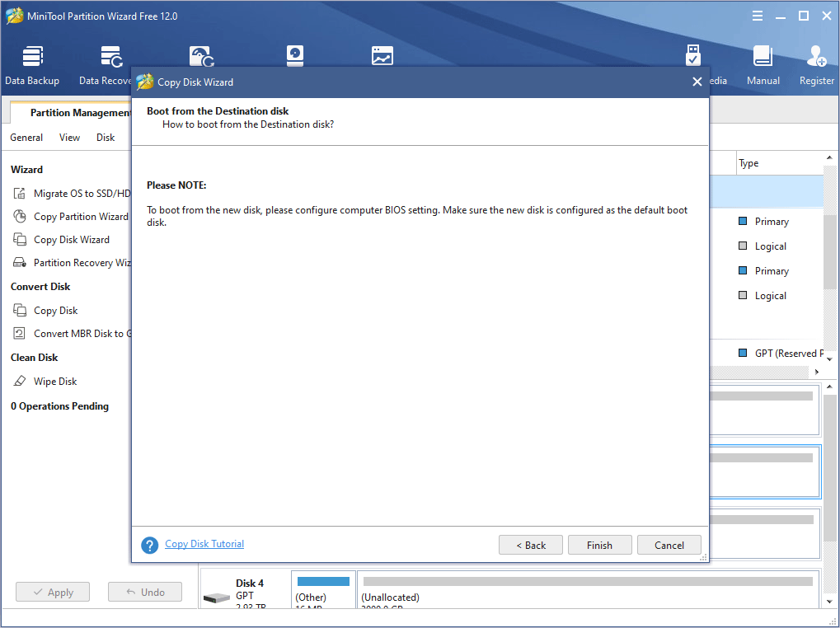Click the Disk Benchmark toolbar icon
Viewport: 840px width, 628px height.
pos(295,56)
